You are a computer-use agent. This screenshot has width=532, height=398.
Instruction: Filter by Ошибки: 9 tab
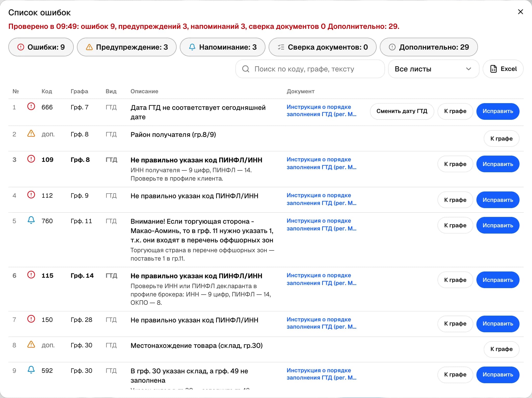(x=41, y=47)
